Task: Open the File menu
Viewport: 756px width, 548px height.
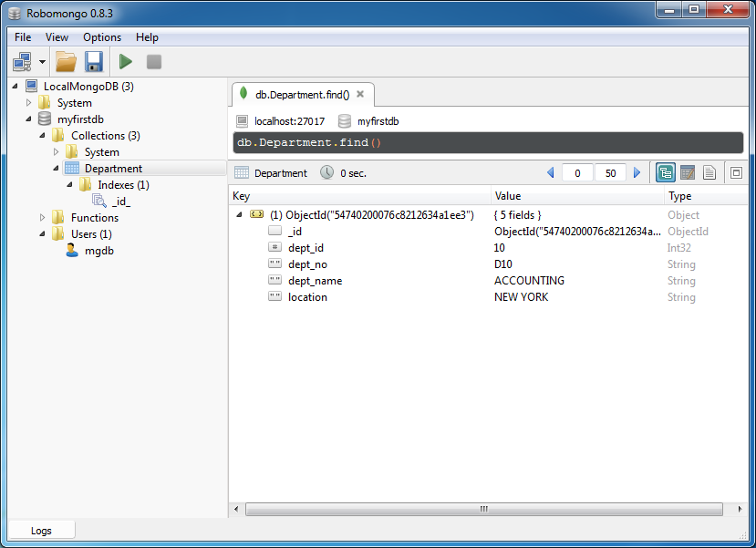Action: coord(23,37)
